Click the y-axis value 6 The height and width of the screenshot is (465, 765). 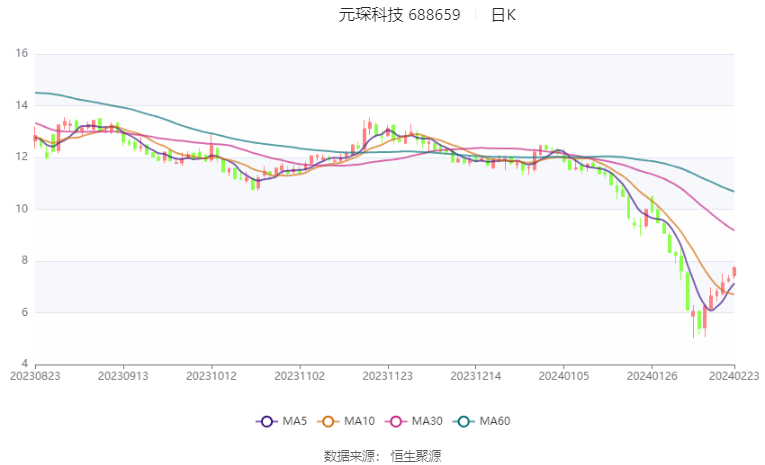coord(24,312)
